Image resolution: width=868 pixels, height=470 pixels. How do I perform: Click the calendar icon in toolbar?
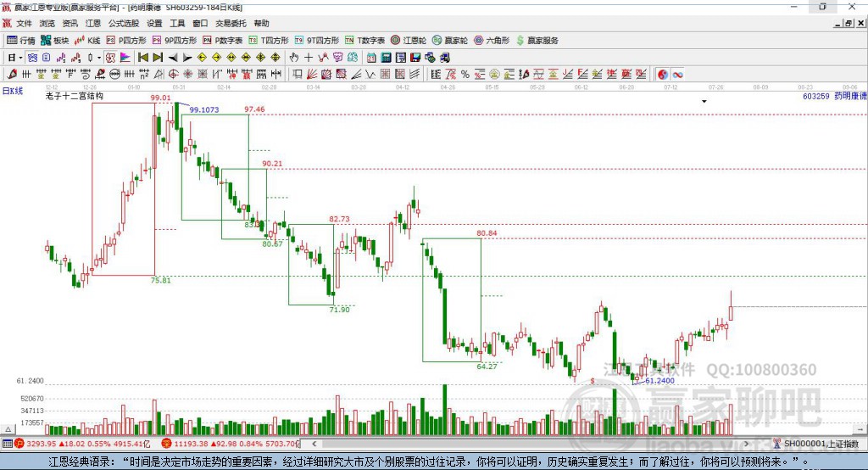pyautogui.click(x=371, y=58)
